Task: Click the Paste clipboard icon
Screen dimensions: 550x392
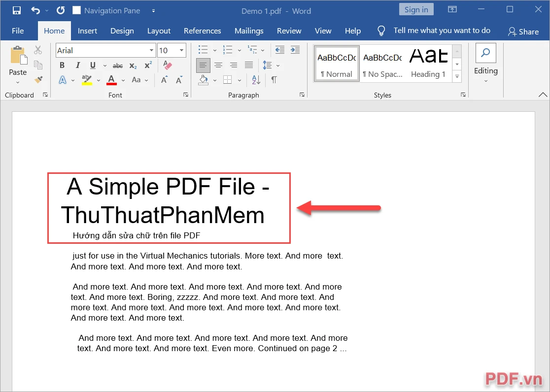Action: [x=18, y=56]
